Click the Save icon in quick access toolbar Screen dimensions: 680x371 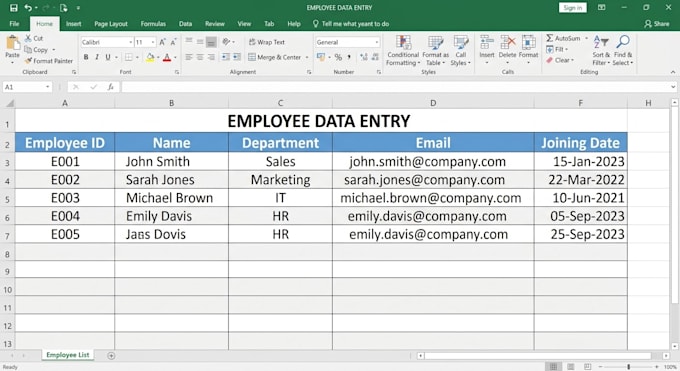pos(13,8)
